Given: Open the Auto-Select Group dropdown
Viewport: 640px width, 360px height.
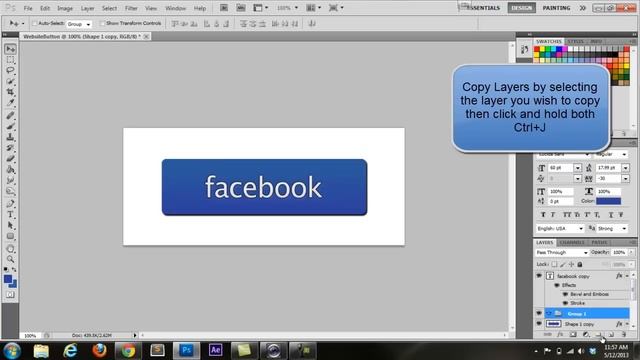Looking at the screenshot, I should tap(79, 24).
